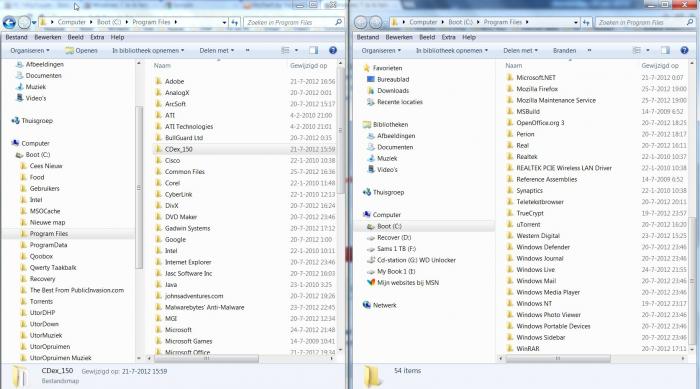The image size is (700, 389).
Task: Click the Help icon in the left window toolbar
Action: click(333, 50)
